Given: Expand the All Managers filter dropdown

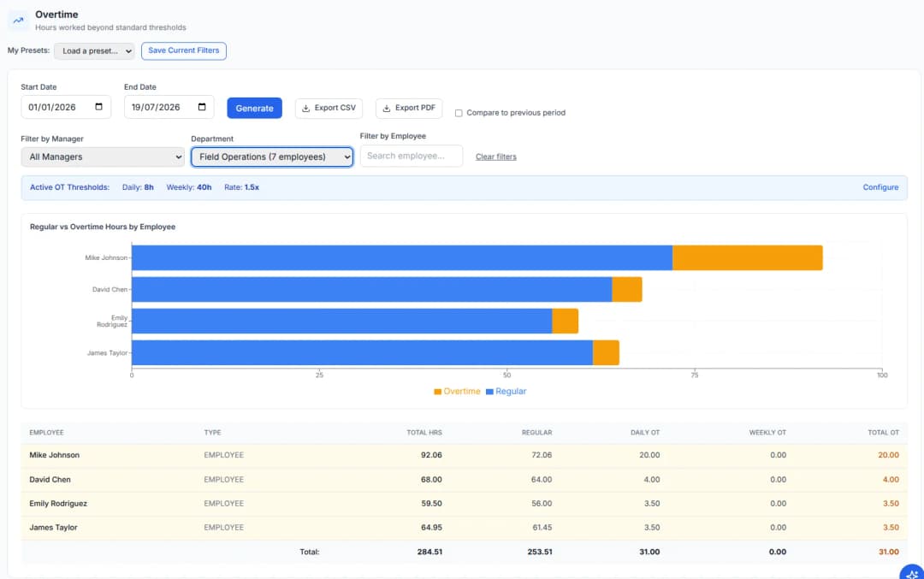Looking at the screenshot, I should (x=103, y=157).
